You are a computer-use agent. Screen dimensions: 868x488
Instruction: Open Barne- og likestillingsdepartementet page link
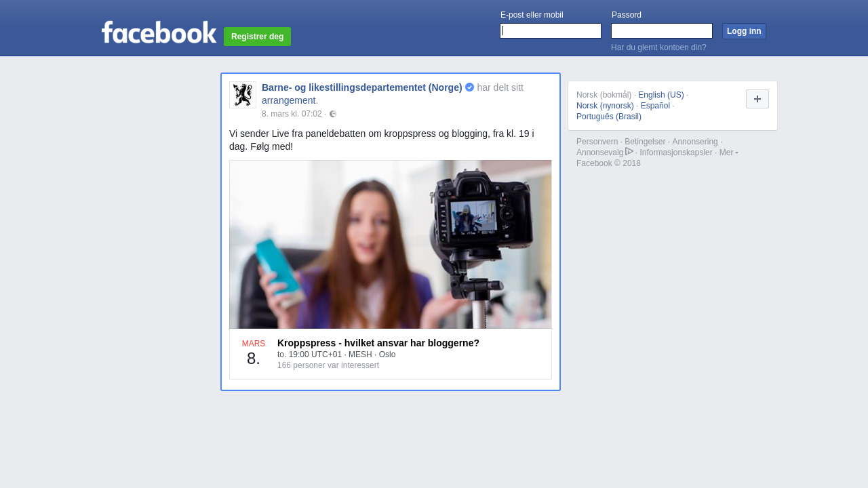pos(362,87)
